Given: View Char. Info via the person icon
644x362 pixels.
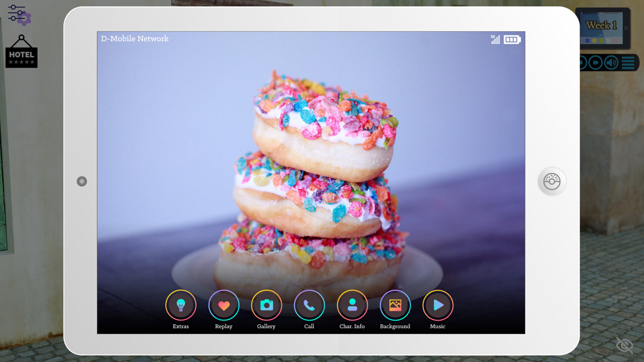Looking at the screenshot, I should click(x=352, y=305).
